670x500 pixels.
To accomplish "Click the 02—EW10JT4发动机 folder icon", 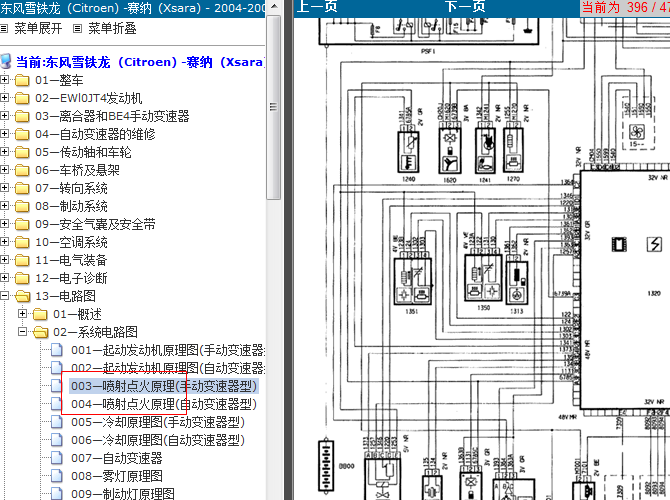I will tap(22, 98).
